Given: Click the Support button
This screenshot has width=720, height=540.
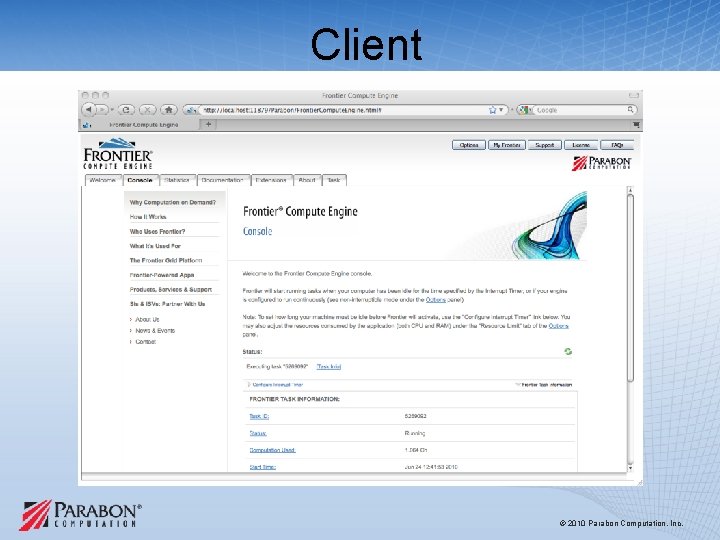Looking at the screenshot, I should tap(545, 145).
